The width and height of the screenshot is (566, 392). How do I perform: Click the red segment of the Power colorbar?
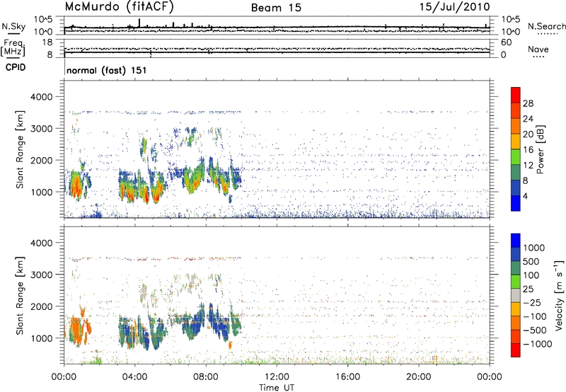[x=516, y=95]
